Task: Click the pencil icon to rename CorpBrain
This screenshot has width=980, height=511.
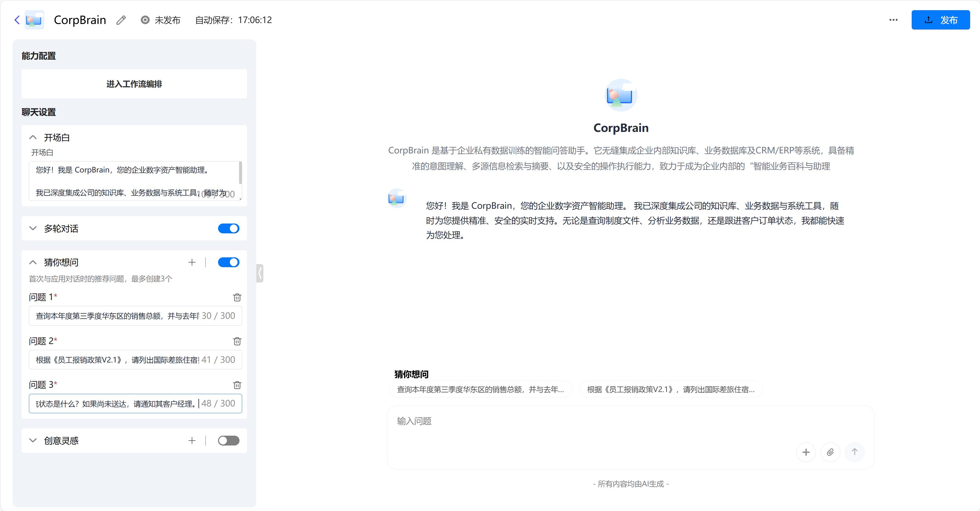Action: [x=121, y=20]
